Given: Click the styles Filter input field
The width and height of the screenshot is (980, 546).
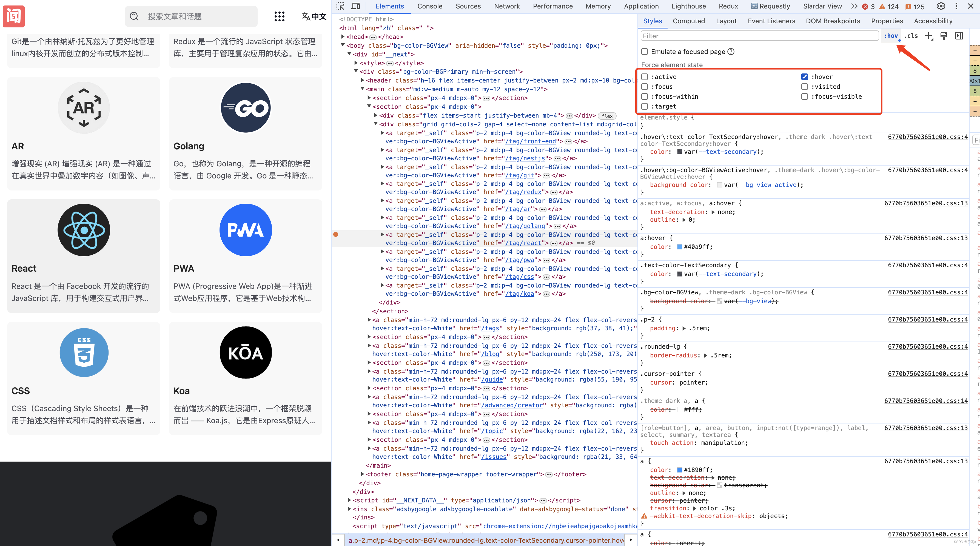Looking at the screenshot, I should point(759,36).
